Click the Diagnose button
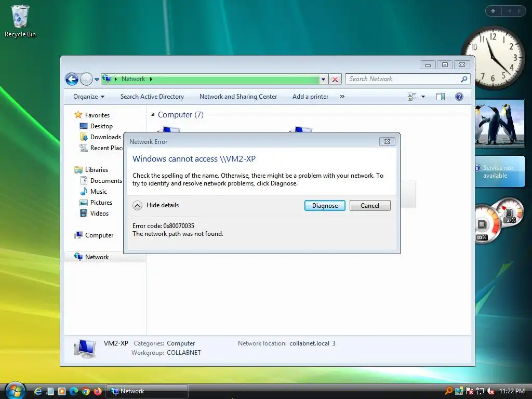Screen dimensions: 532x399 325,205
